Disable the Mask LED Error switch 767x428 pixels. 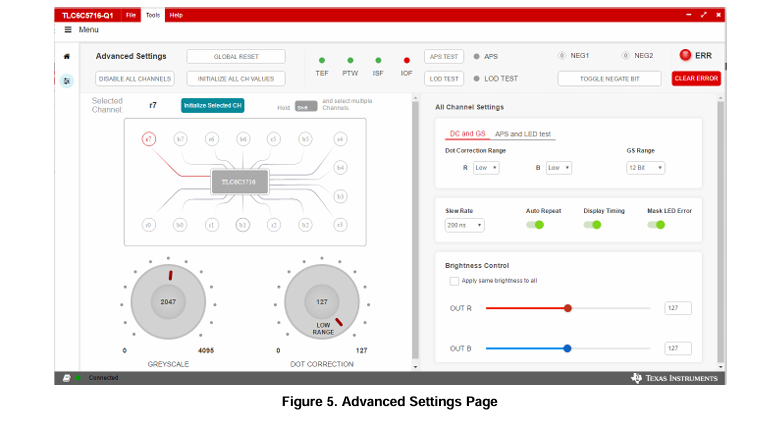[655, 225]
